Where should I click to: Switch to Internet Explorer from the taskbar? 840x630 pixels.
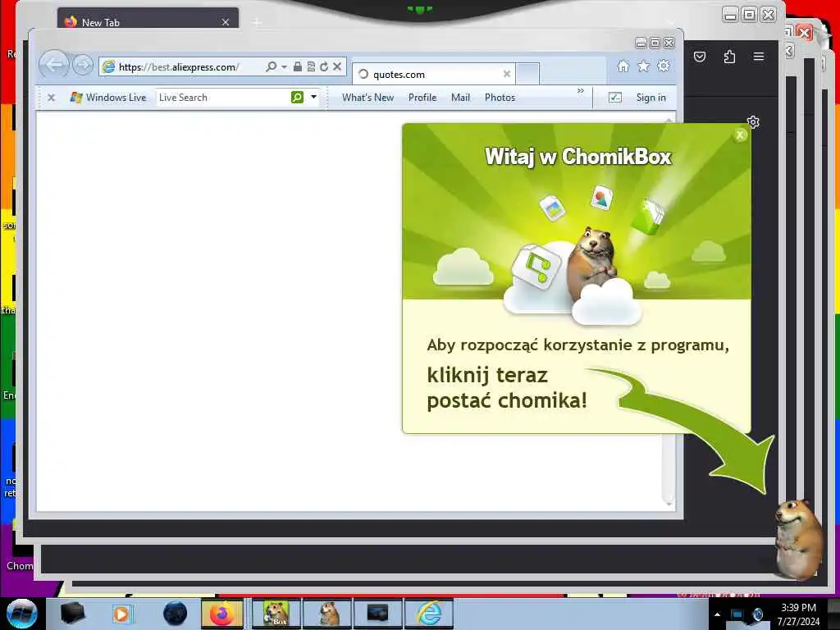429,614
